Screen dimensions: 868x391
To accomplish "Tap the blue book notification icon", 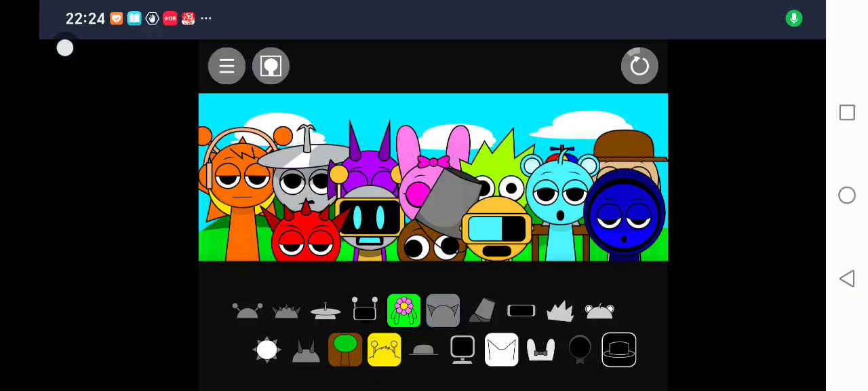I will pos(134,18).
